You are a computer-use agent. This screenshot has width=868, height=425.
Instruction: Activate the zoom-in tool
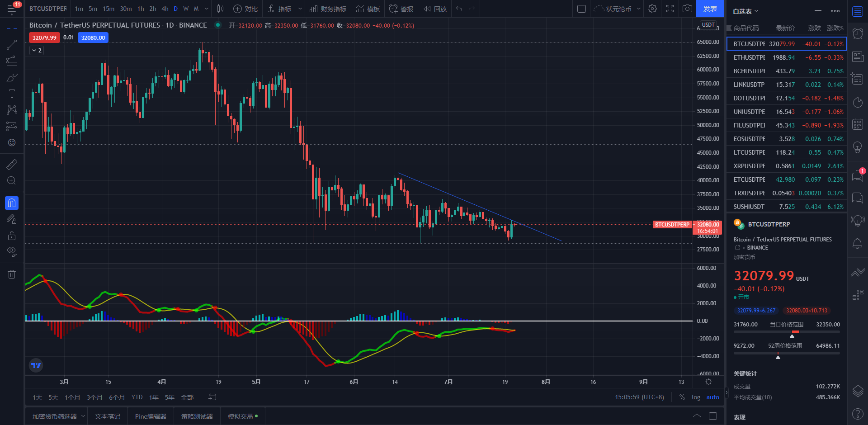[12, 181]
